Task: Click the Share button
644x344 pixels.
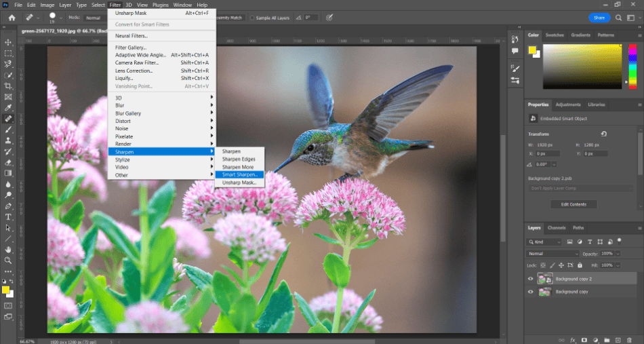Action: point(599,18)
